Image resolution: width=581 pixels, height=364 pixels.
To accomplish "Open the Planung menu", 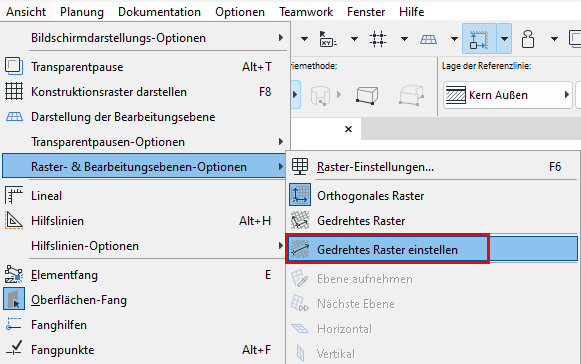I will (x=82, y=12).
